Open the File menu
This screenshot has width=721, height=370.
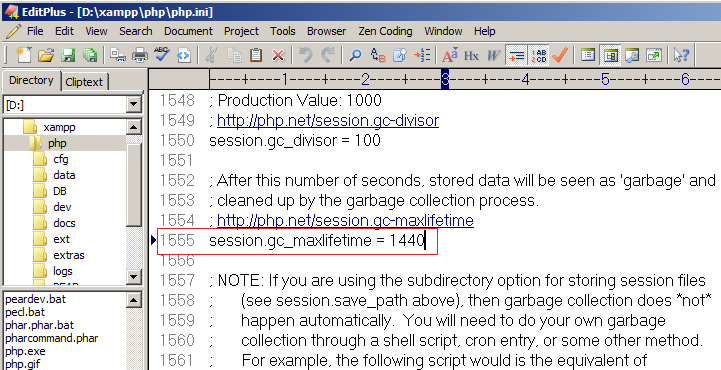tap(35, 31)
